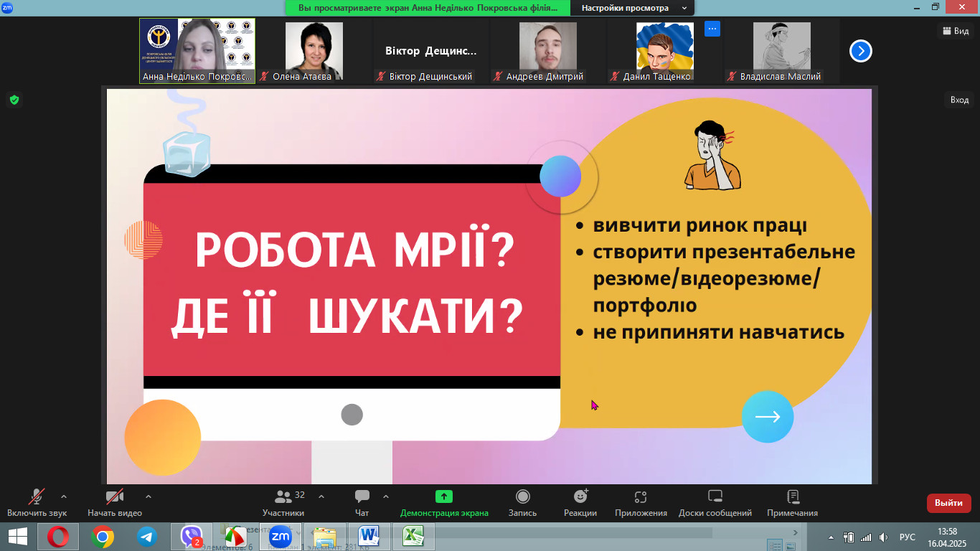Screen dimensions: 980x551
Task: Select Андреев Дмитрий video thumbnail
Action: point(548,51)
